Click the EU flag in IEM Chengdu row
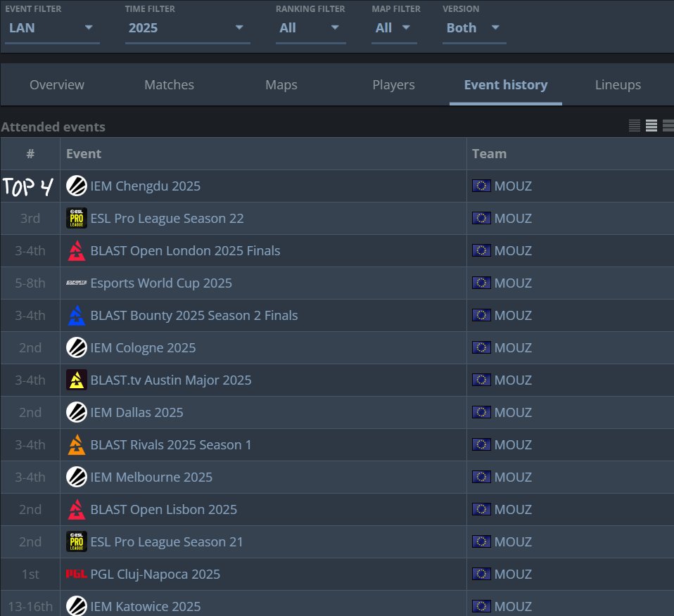 481,186
